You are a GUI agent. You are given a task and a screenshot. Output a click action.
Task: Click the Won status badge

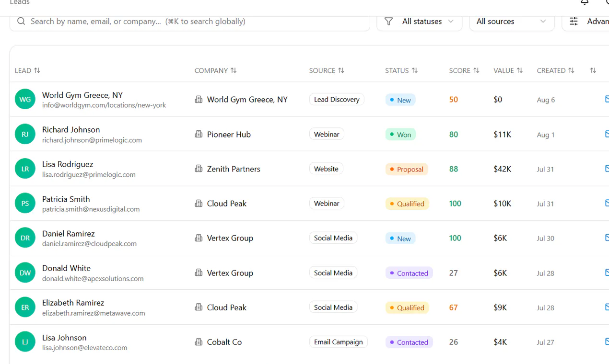(x=400, y=135)
